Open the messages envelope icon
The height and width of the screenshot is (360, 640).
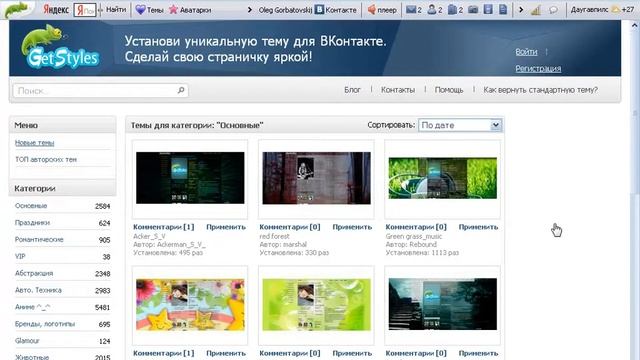(411, 9)
